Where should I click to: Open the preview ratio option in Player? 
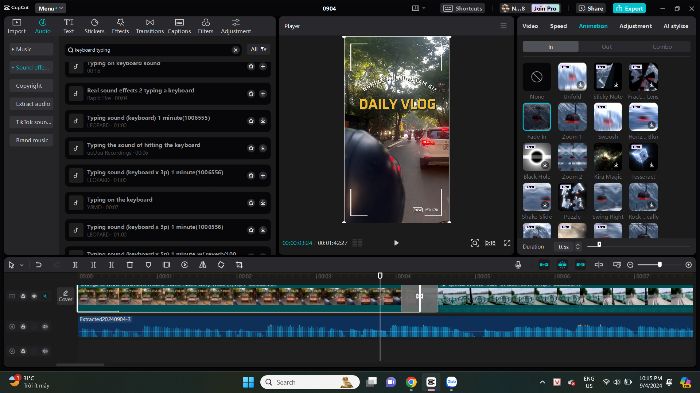[x=490, y=243]
